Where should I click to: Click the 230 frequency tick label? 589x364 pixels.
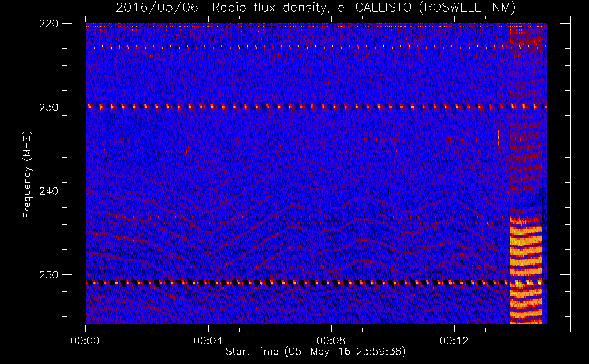[x=48, y=107]
